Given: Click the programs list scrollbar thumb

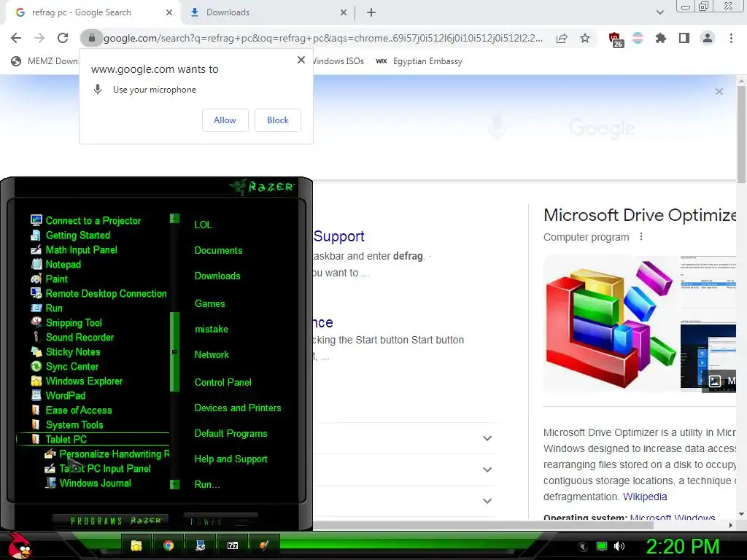Looking at the screenshot, I should tap(175, 352).
